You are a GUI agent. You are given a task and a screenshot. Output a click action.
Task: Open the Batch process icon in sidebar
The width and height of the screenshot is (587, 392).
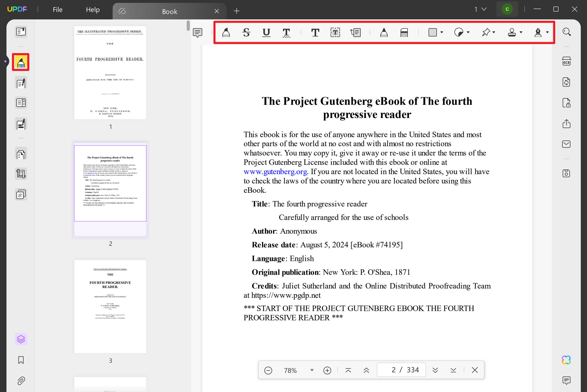(x=21, y=194)
